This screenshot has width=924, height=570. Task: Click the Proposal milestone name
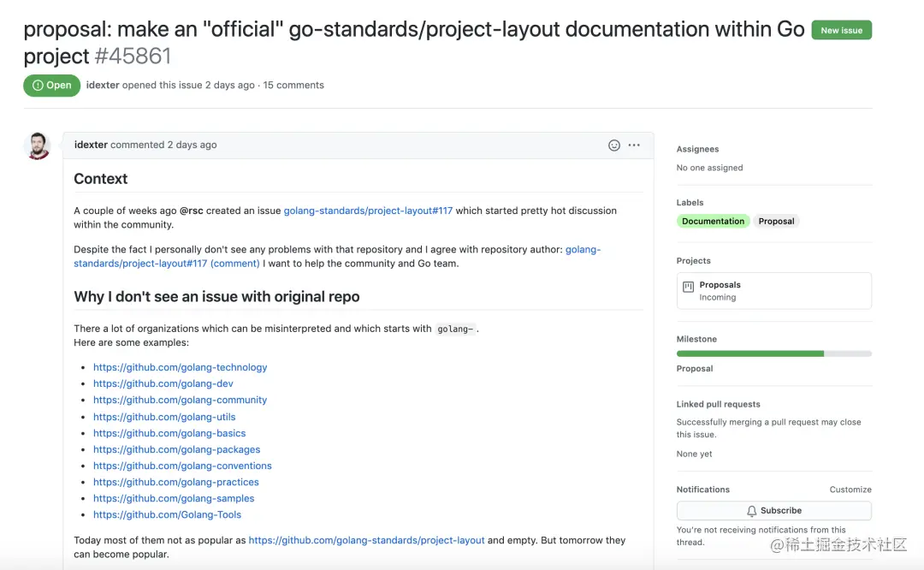695,369
